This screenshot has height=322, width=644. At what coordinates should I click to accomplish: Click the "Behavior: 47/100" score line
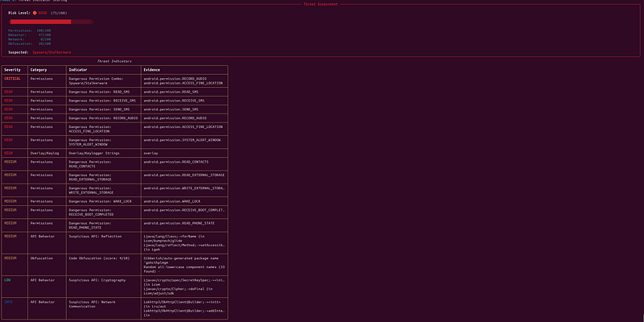tap(30, 35)
